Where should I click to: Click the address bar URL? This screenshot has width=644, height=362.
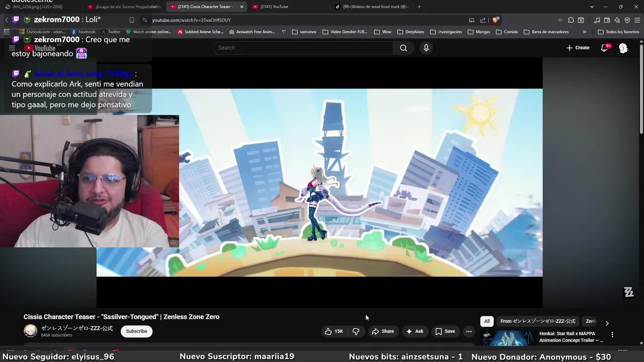click(x=191, y=20)
